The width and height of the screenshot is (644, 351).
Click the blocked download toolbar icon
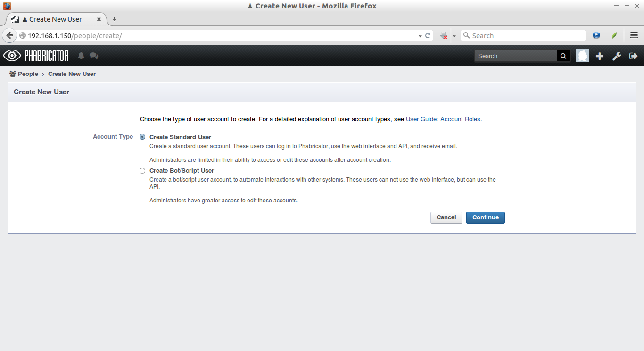point(444,35)
